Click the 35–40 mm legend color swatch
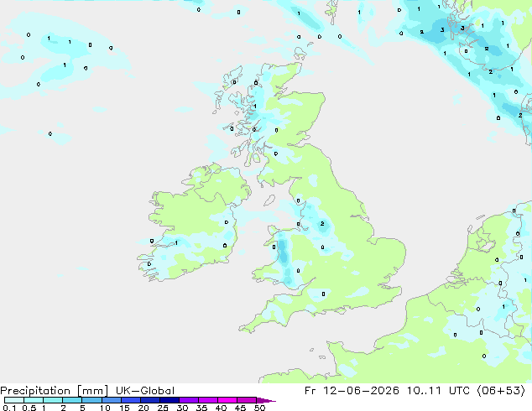This screenshot has width=532, height=411. coord(208,400)
